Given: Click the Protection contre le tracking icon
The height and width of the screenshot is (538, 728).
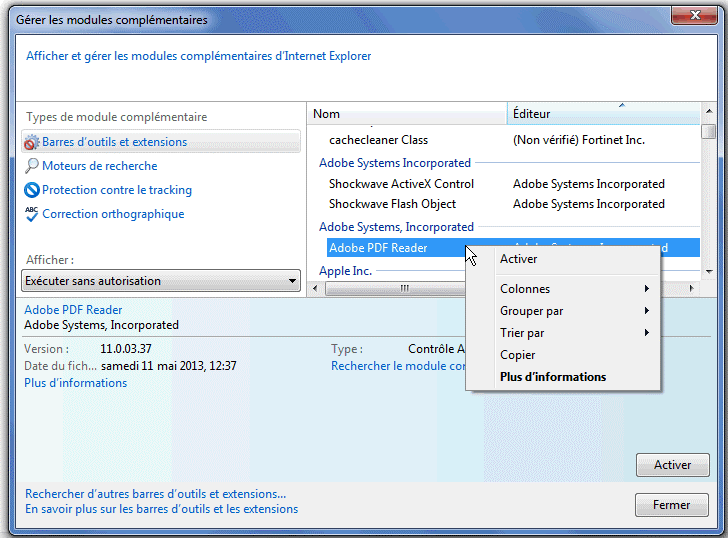Looking at the screenshot, I should pyautogui.click(x=32, y=190).
